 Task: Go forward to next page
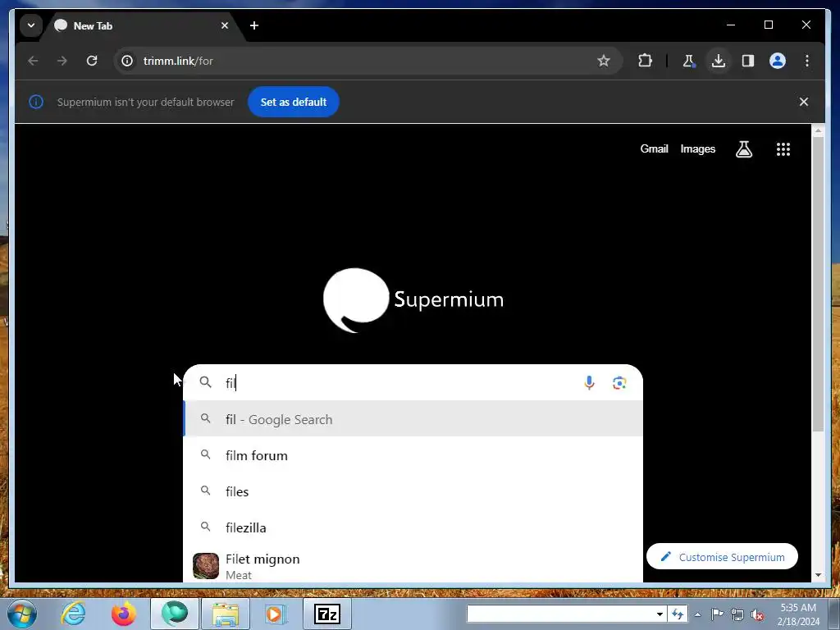[62, 61]
